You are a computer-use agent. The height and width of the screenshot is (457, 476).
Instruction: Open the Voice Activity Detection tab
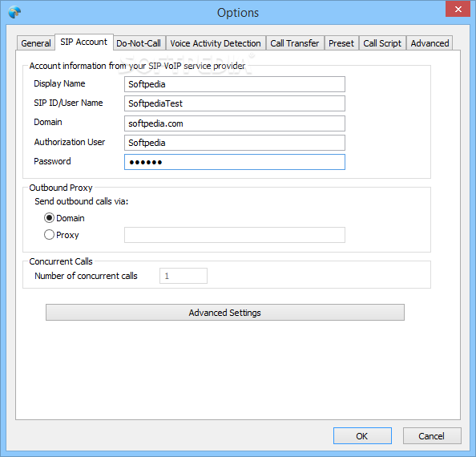(x=216, y=43)
